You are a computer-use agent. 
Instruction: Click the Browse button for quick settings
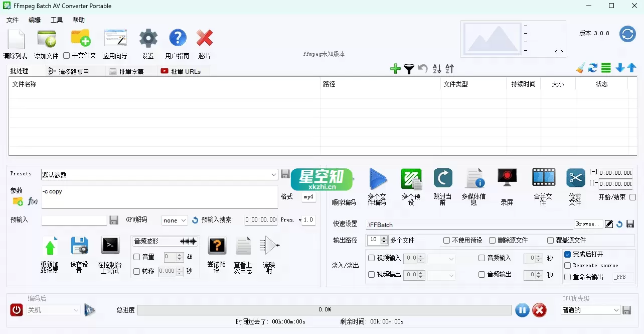point(588,224)
